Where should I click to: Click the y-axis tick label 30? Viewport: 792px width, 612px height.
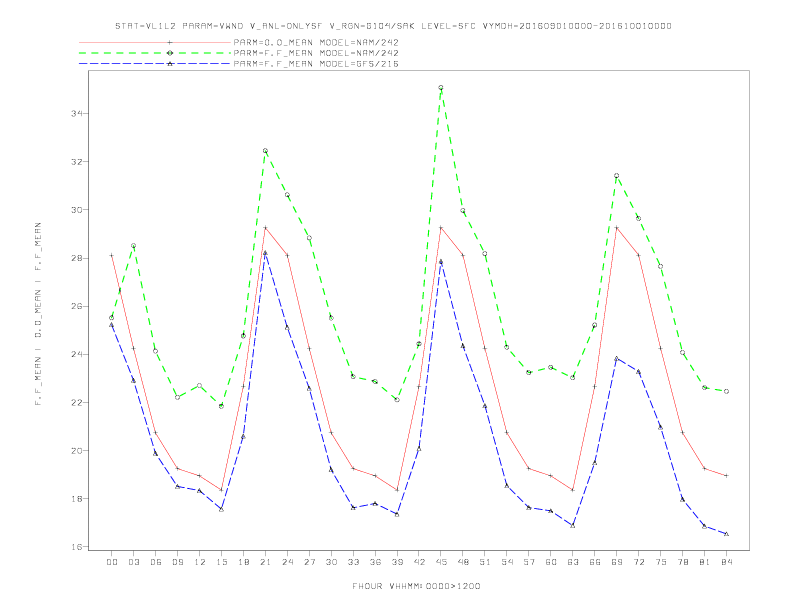[x=77, y=210]
